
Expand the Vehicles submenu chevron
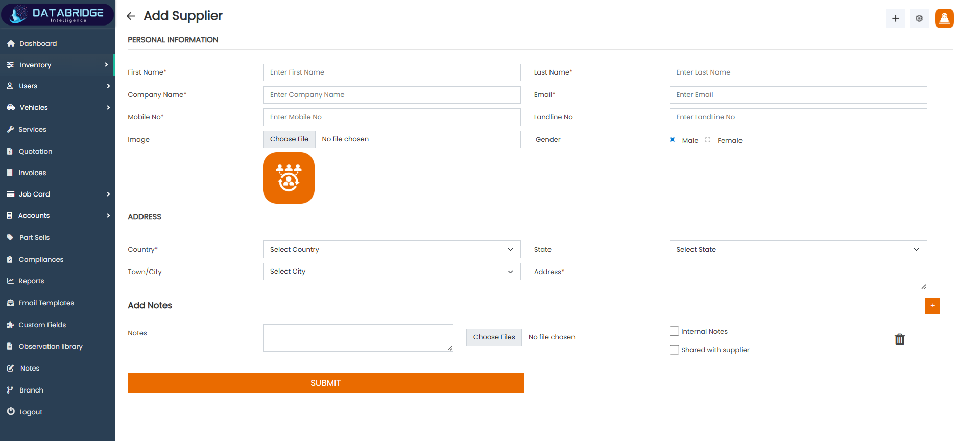[108, 108]
